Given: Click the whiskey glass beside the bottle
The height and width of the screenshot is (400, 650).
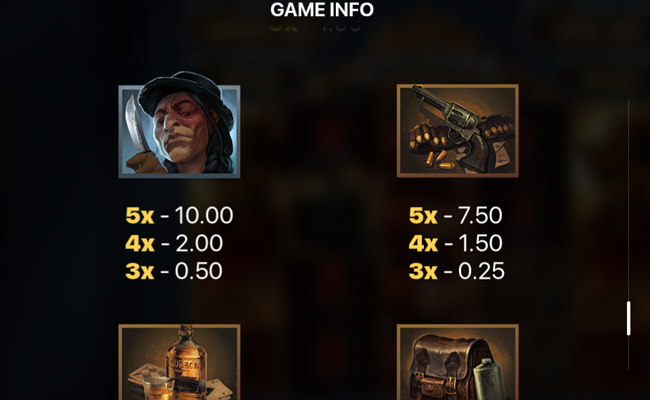Looking at the screenshot, I should [158, 388].
